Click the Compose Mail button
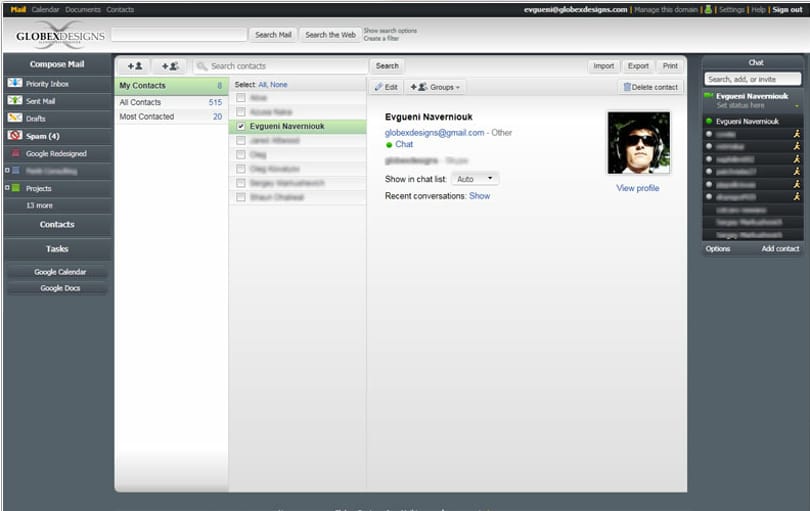Screen dimensions: 810x511 pos(57,64)
